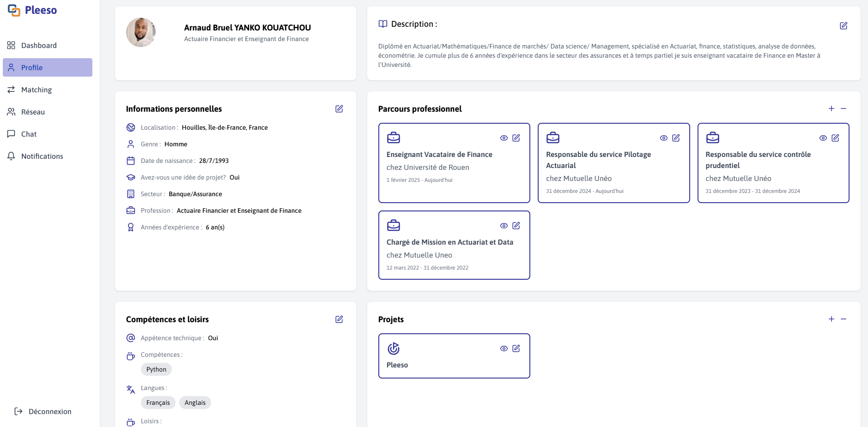Click the Déconnexion button
This screenshot has height=427, width=868.
43,411
